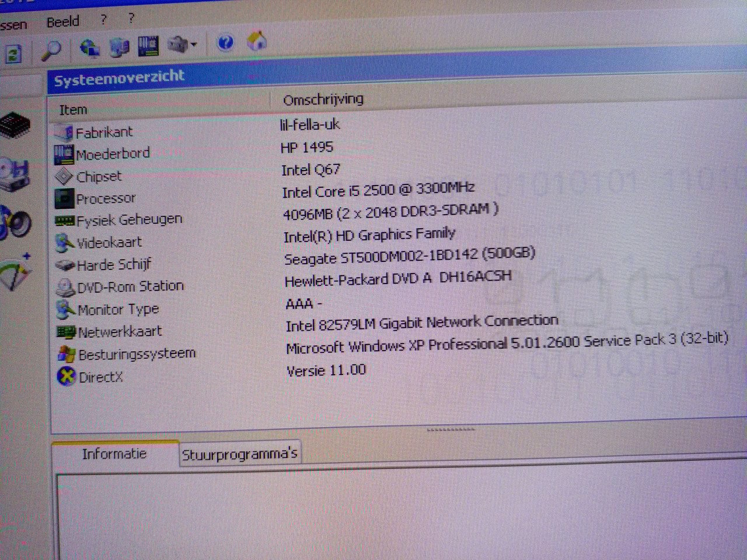This screenshot has width=747, height=560.
Task: Click the Chipset row icon
Action: coord(64,177)
